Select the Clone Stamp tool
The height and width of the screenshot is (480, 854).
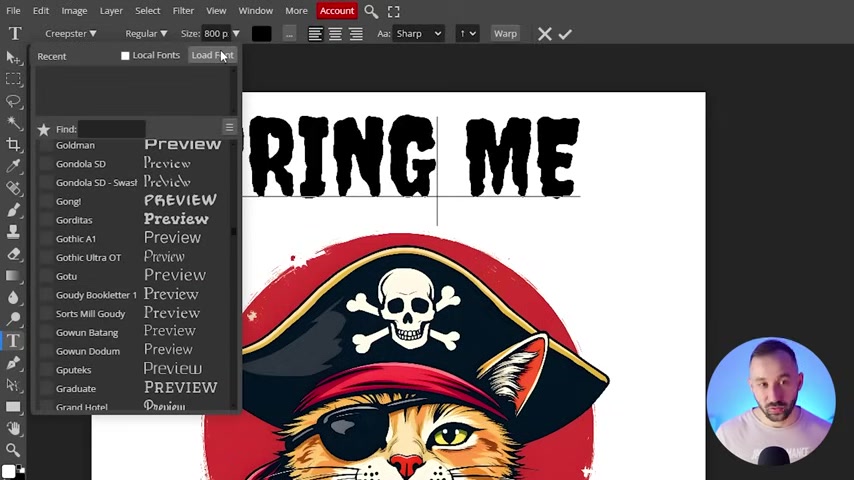point(13,232)
